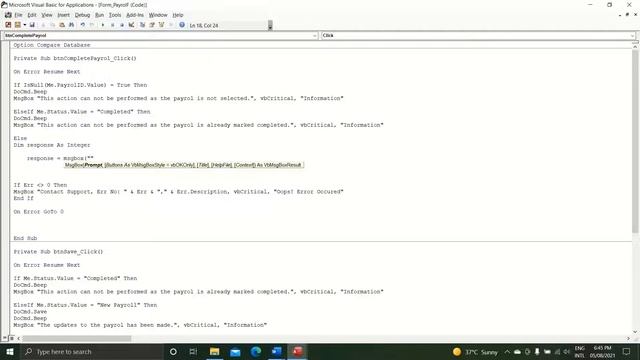Open the Edit menu
Screen dimensions: 640x360
coord(32,15)
